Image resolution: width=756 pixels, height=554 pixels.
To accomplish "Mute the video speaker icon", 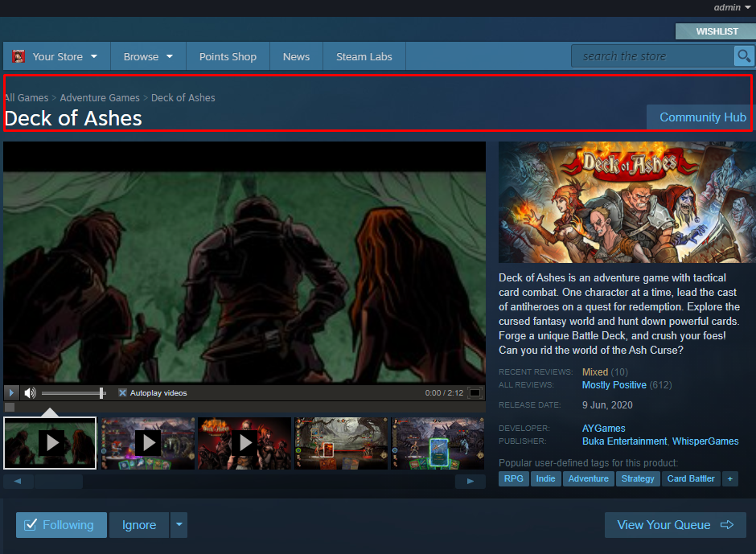I will point(31,393).
